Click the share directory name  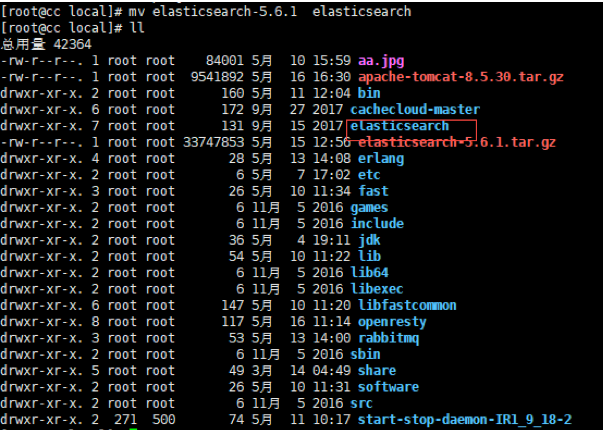pyautogui.click(x=377, y=370)
